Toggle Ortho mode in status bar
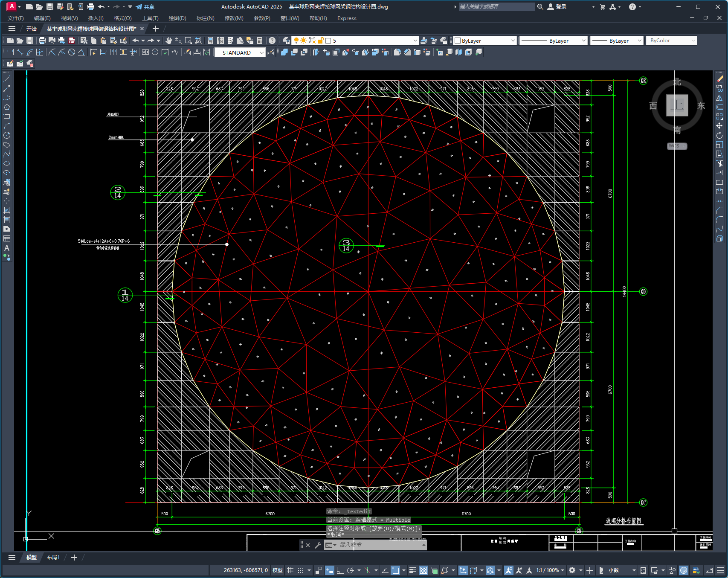 coord(340,570)
